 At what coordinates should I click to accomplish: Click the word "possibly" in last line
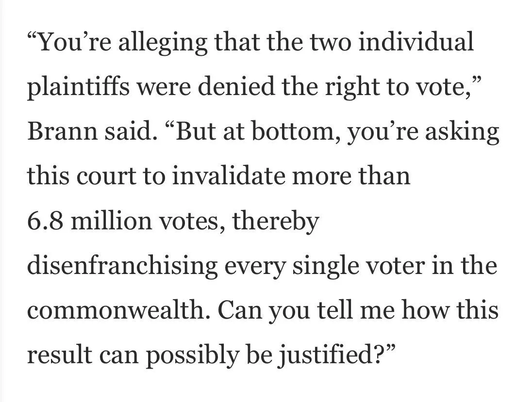pos(192,355)
